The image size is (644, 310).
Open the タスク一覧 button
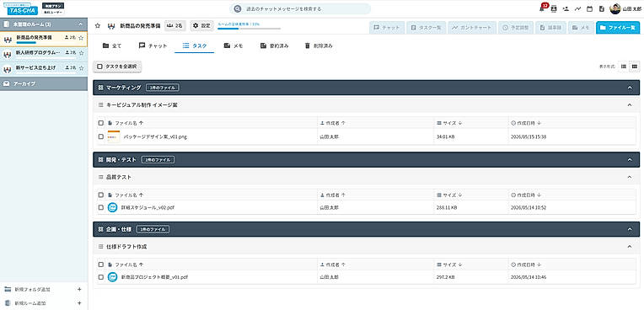[x=426, y=28]
